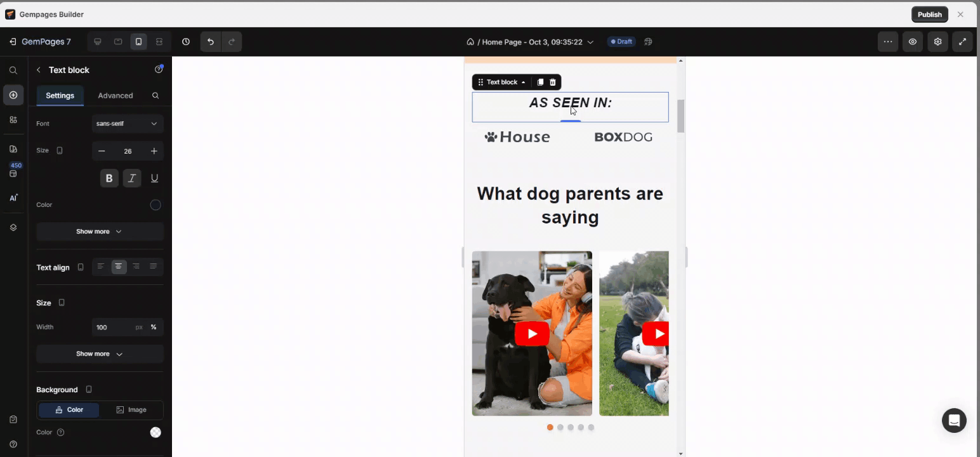The width and height of the screenshot is (980, 457).
Task: Expand Show more under text settings
Action: click(x=100, y=231)
